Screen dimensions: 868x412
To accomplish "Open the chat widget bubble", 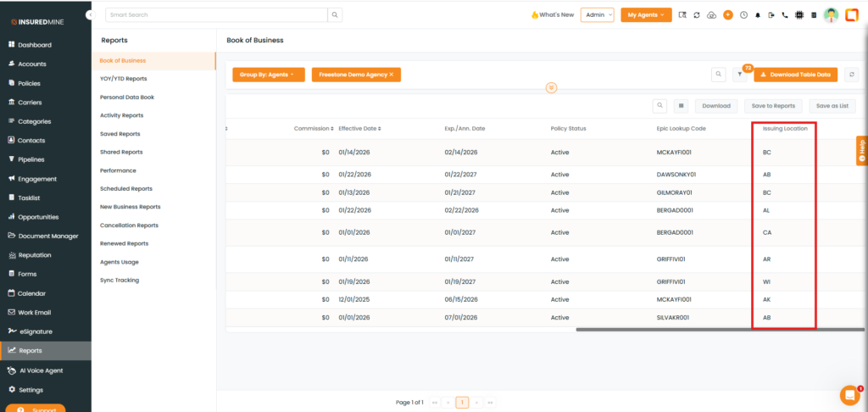I will coord(849,395).
